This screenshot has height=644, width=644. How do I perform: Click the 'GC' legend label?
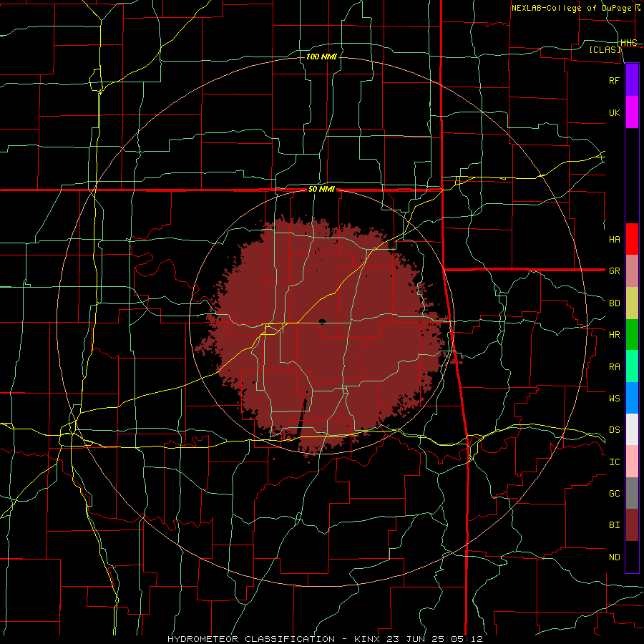coord(615,494)
